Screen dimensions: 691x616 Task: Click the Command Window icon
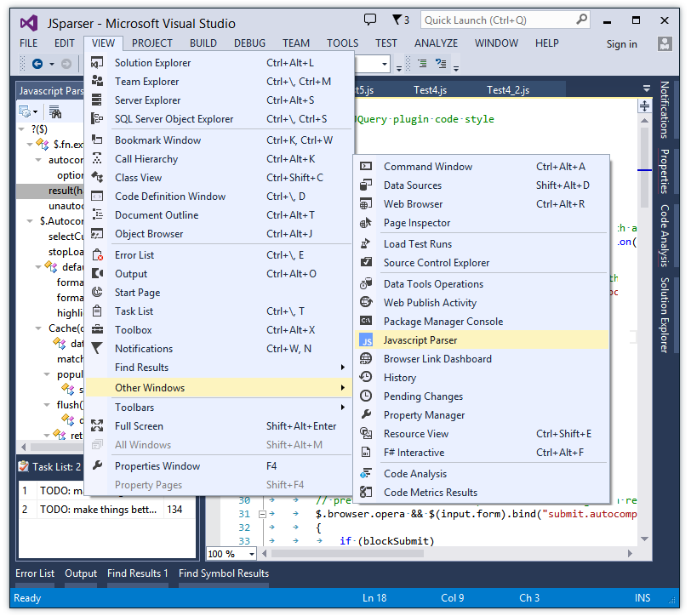click(x=366, y=167)
